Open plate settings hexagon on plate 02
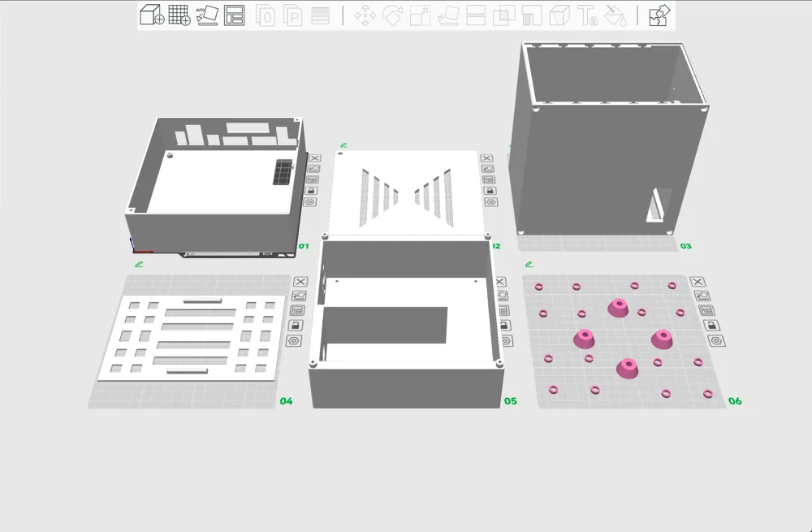 [x=491, y=202]
